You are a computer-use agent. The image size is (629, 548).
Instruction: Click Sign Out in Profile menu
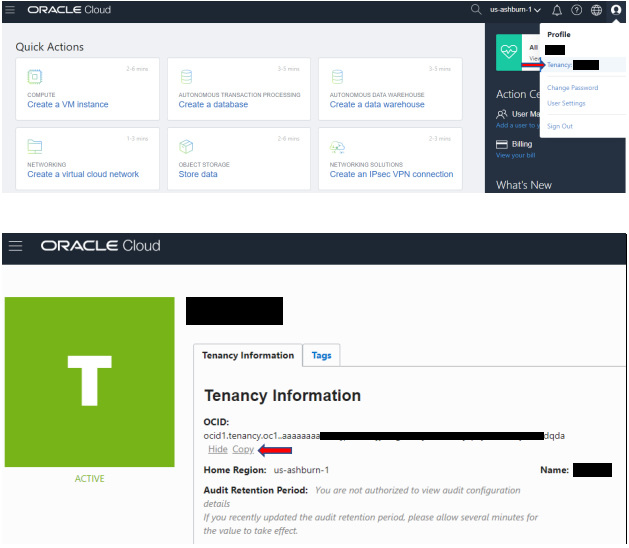coord(560,126)
